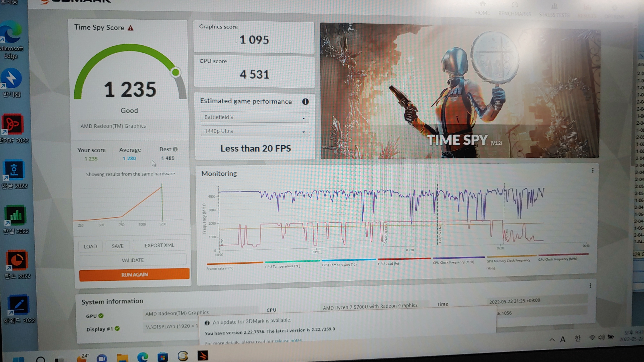Open the Windows Start menu
The image size is (644, 362).
19,360
